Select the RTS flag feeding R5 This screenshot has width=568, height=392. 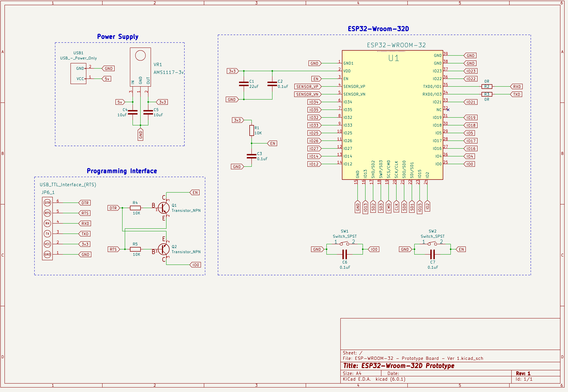click(x=114, y=249)
